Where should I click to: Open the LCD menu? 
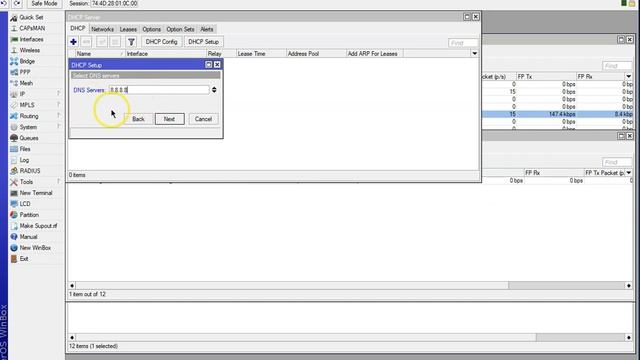pos(25,204)
